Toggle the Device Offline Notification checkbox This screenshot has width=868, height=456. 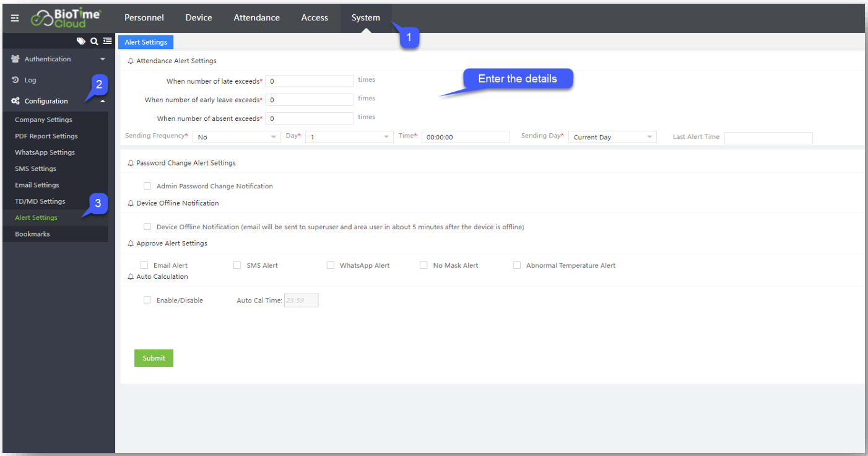147,227
